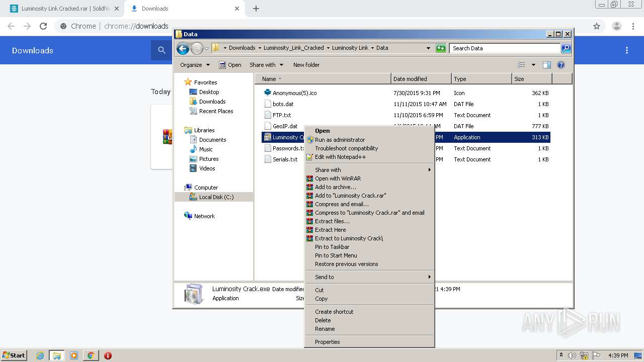Screen dimensions: 644x362
Task: Click the Downloads page search magnifier
Action: (162, 50)
